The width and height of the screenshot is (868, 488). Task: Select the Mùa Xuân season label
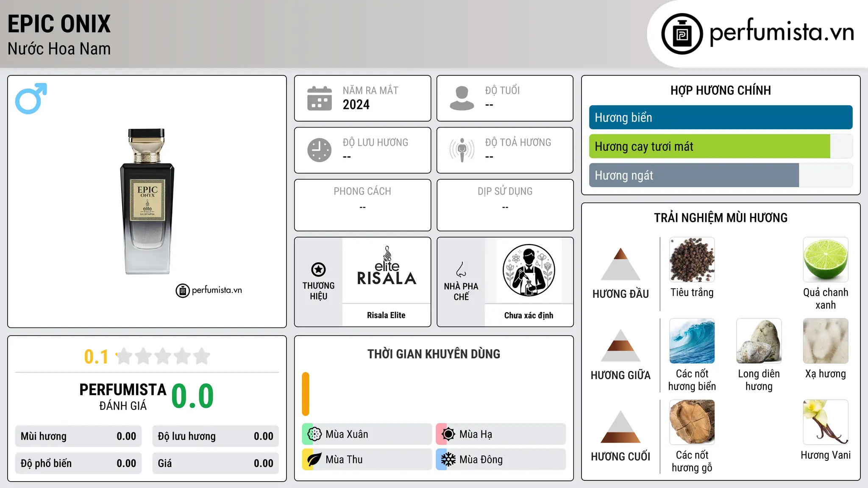tap(347, 434)
